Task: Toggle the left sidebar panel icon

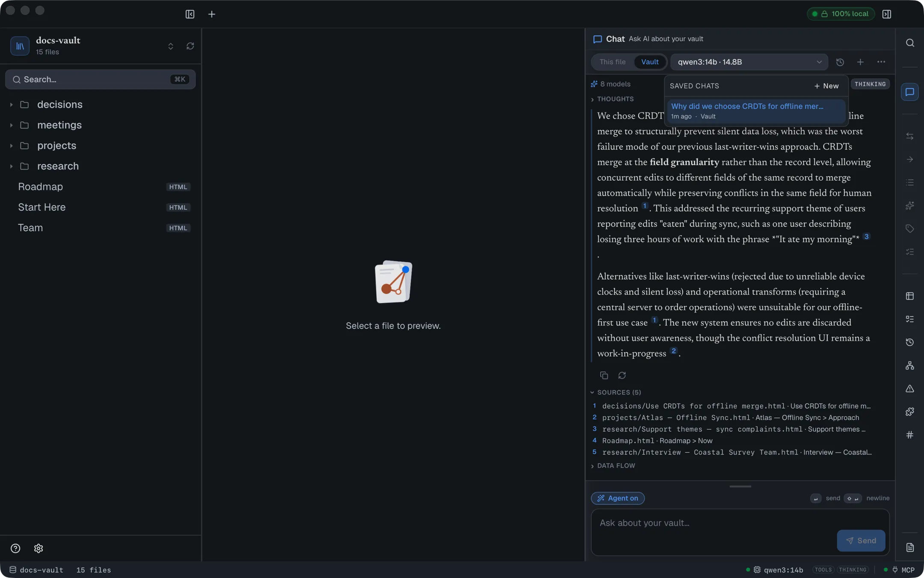Action: click(x=190, y=14)
